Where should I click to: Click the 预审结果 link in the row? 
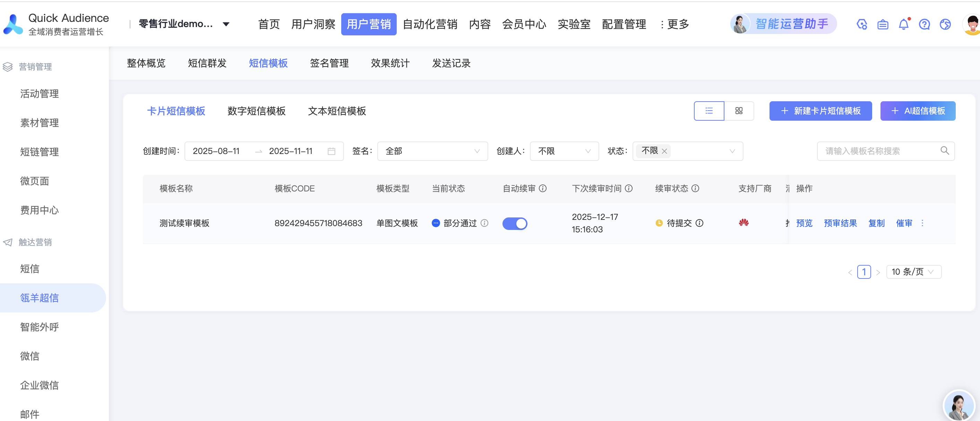(840, 223)
